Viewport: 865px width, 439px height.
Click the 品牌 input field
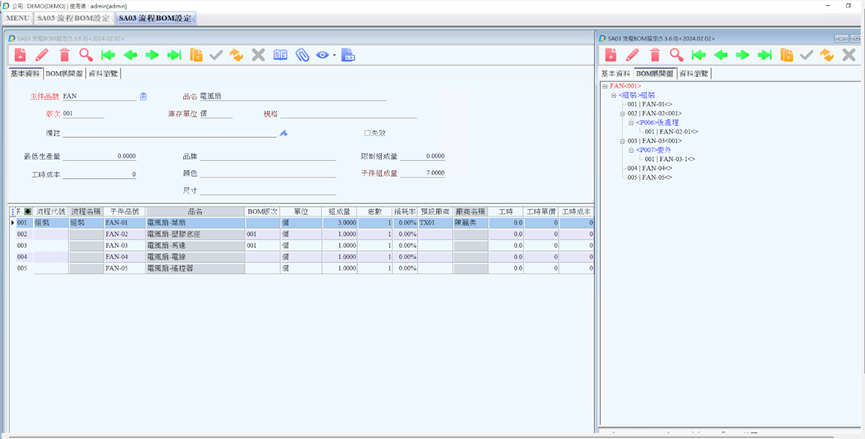click(268, 156)
